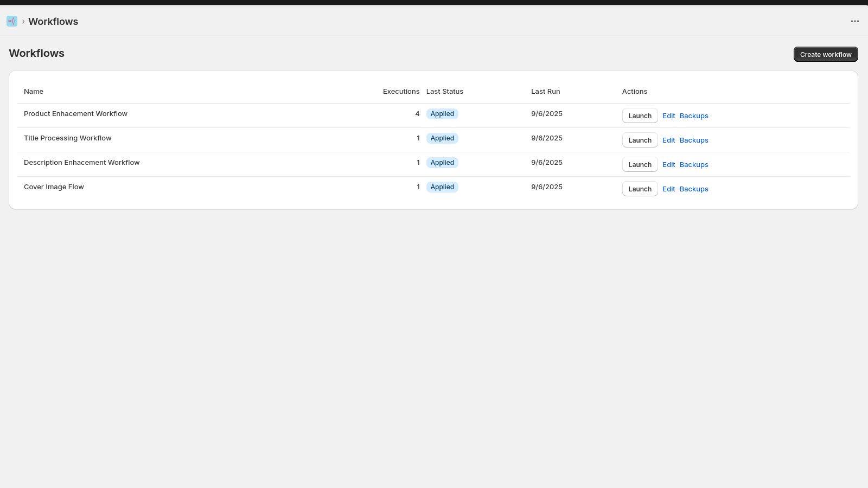
Task: Click the Last Run date for Title Processing Workflow
Action: (547, 138)
